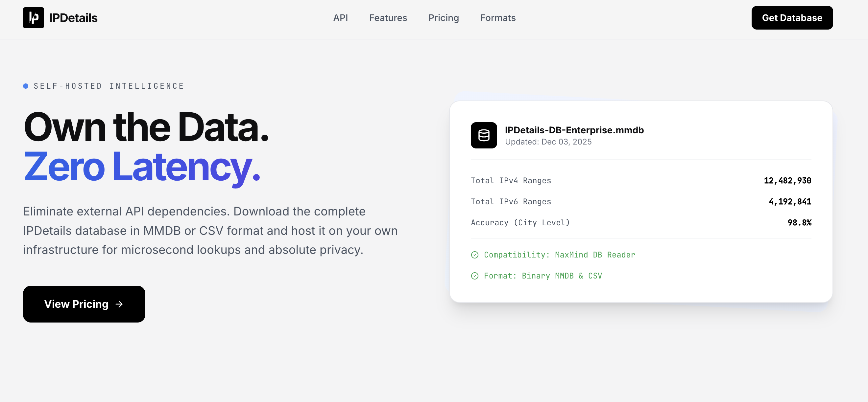Click the IPDetails-DB-Enterprise.mmdb file name
This screenshot has height=402, width=868.
coord(574,130)
